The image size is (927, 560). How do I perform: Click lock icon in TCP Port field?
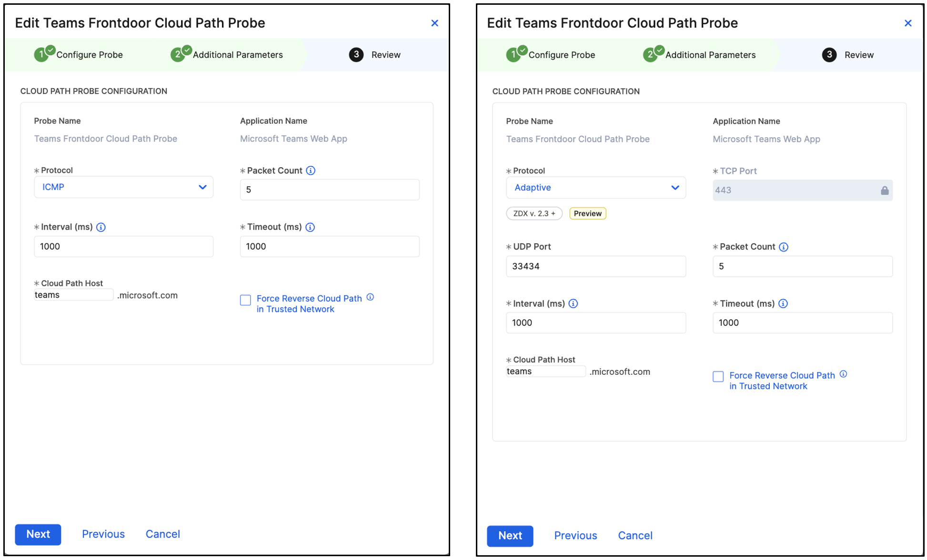point(885,190)
